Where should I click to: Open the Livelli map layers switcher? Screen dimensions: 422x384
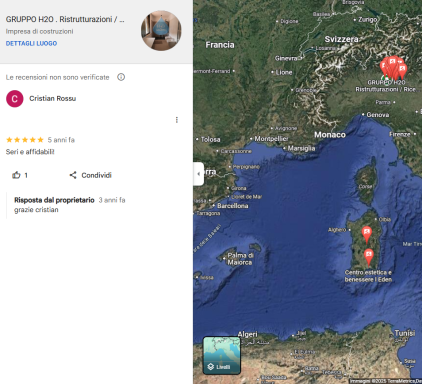[x=222, y=355]
